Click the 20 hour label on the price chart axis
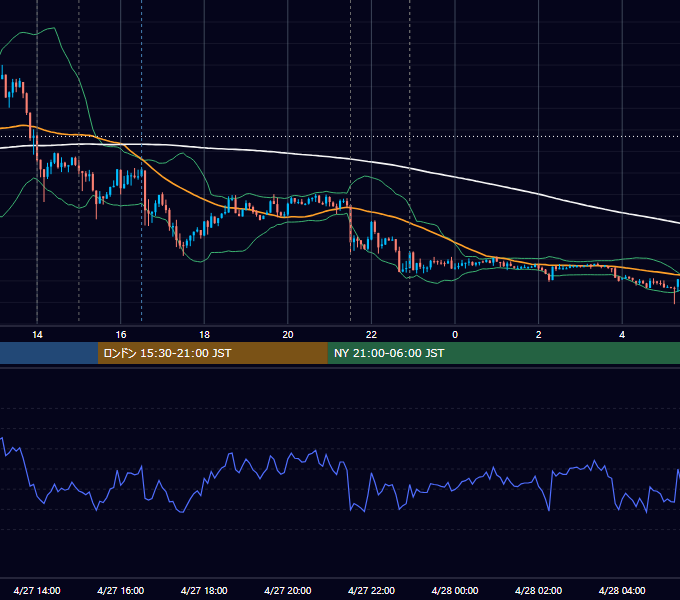The width and height of the screenshot is (680, 600). [288, 335]
